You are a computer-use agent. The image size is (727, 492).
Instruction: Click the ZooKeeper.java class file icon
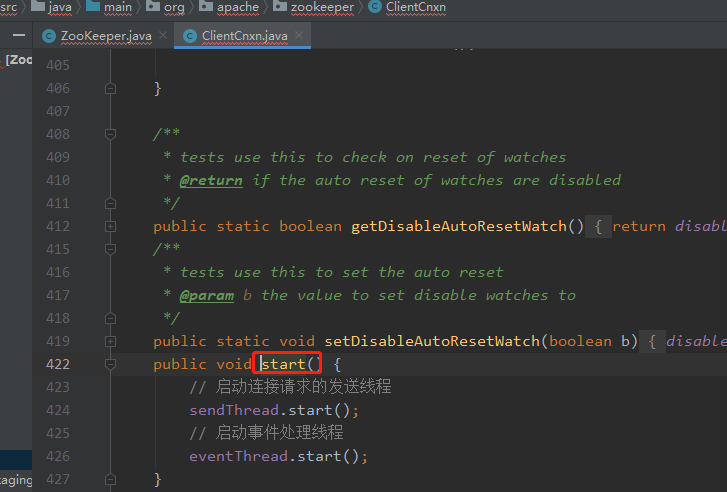point(49,36)
